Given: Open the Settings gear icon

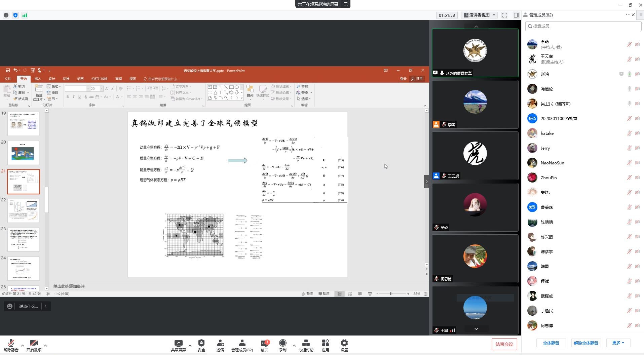Looking at the screenshot, I should (344, 343).
